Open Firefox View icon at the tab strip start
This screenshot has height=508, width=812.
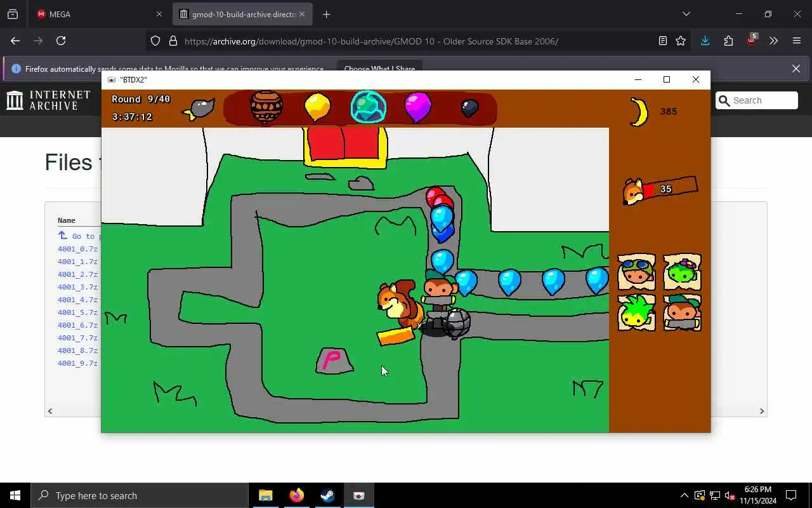(x=13, y=14)
